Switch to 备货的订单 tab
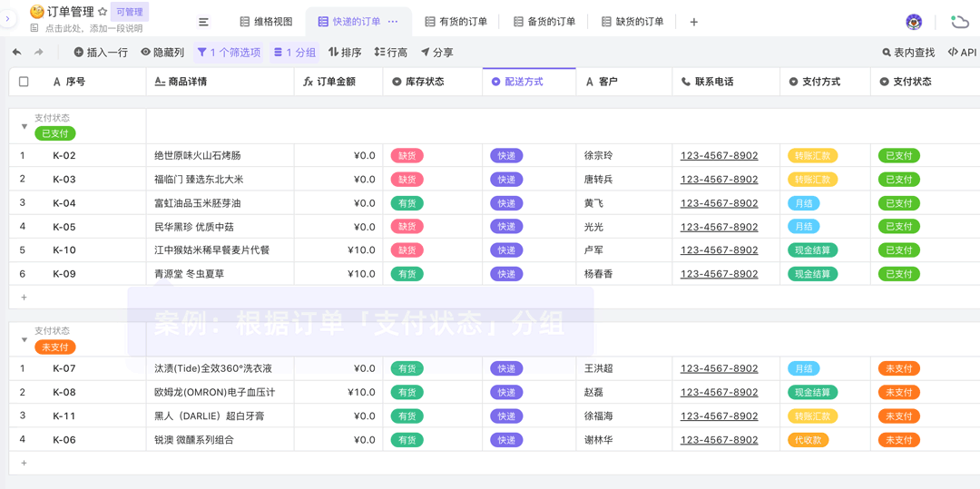This screenshot has height=489, width=980. point(544,22)
